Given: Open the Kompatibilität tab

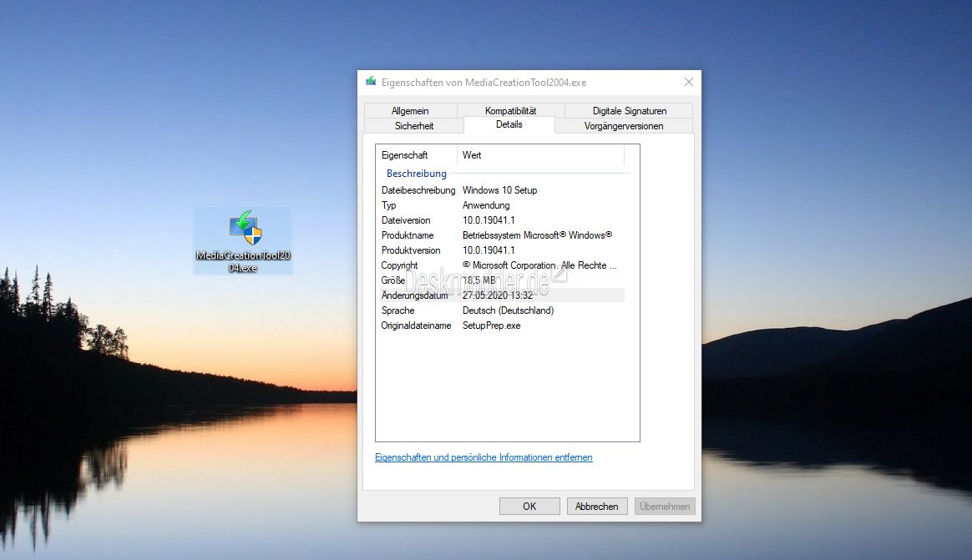Looking at the screenshot, I should point(510,111).
